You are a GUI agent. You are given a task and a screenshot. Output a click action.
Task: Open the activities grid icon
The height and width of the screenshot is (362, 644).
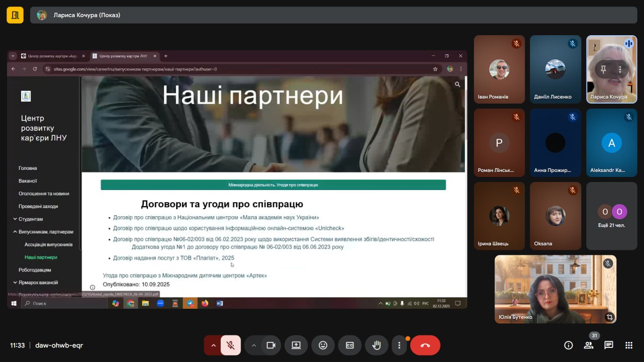[628, 345]
